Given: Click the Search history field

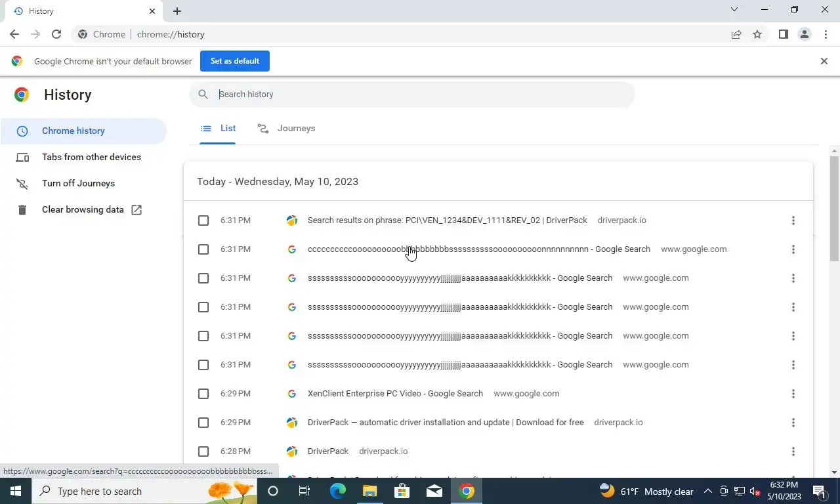Looking at the screenshot, I should [x=412, y=94].
